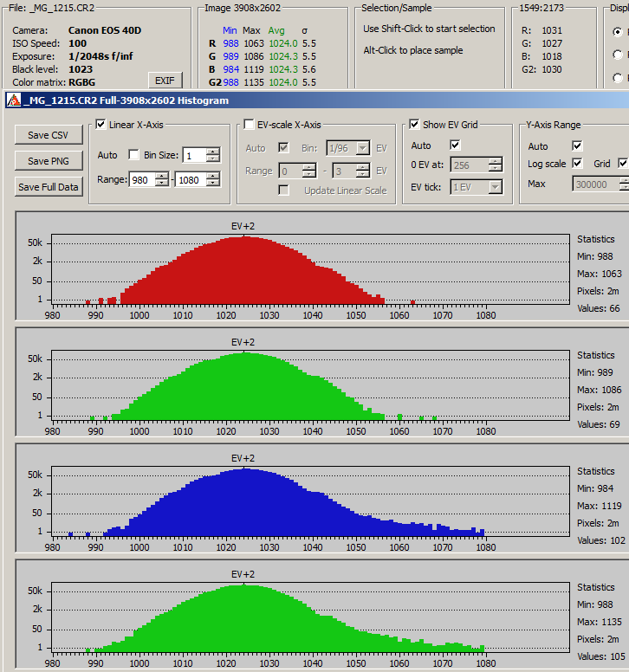Decrease the 1080 range value with down arrow
The width and height of the screenshot is (629, 672).
213,184
